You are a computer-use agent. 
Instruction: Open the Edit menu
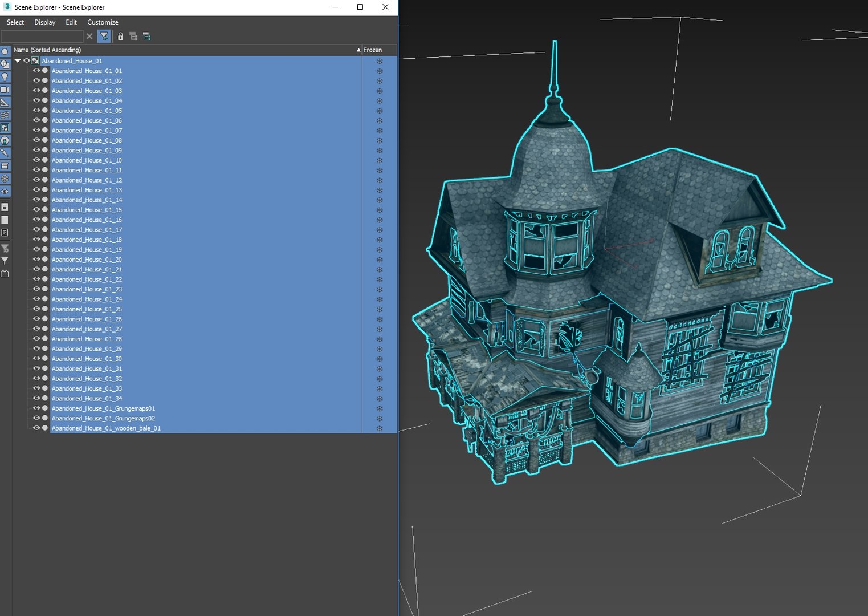71,22
